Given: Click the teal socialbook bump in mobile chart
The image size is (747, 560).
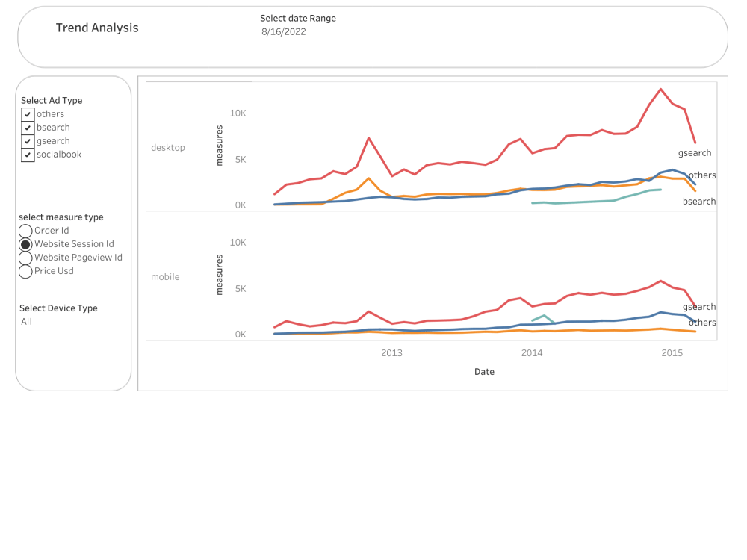Looking at the screenshot, I should [544, 316].
